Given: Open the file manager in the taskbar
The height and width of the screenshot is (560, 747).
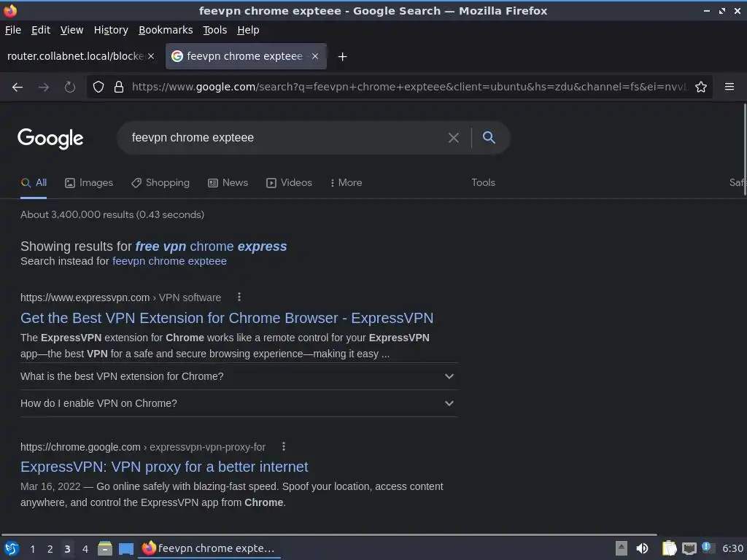Looking at the screenshot, I should click(105, 548).
